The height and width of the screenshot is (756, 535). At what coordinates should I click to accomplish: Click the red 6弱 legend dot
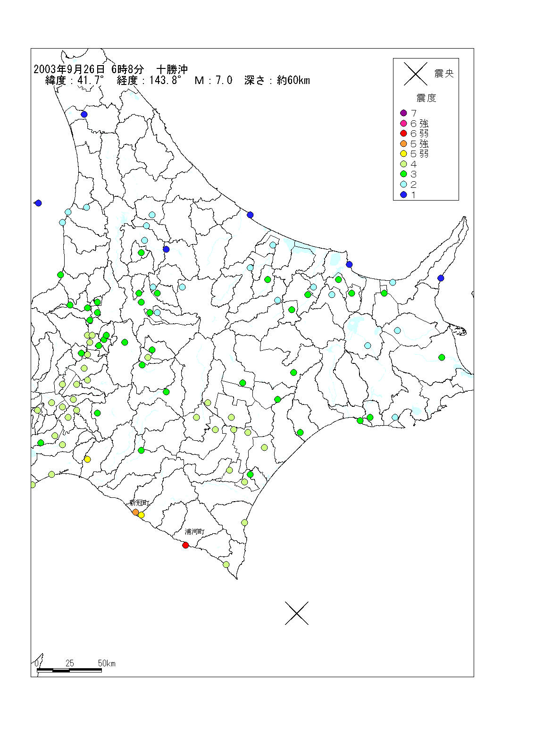(x=403, y=133)
